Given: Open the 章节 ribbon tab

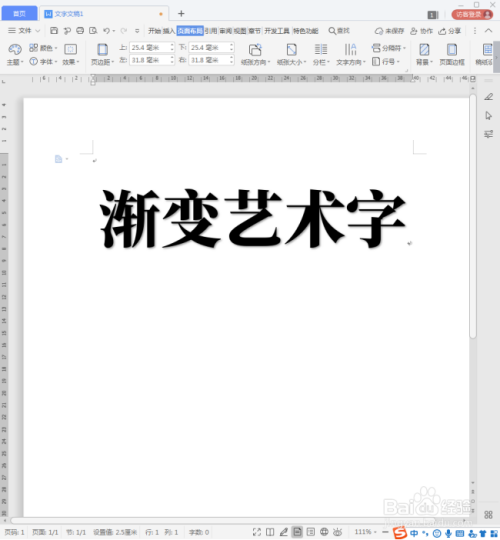Looking at the screenshot, I should click(x=254, y=31).
